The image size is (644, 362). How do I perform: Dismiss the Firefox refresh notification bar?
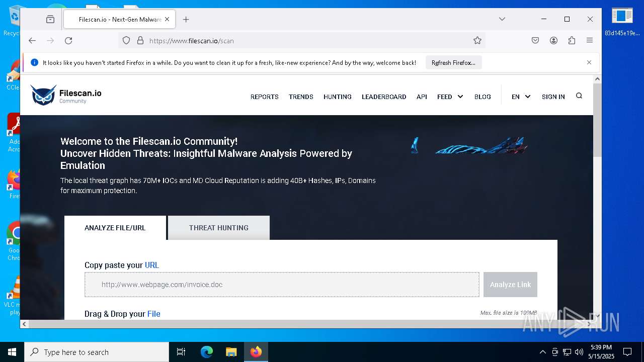pyautogui.click(x=589, y=62)
